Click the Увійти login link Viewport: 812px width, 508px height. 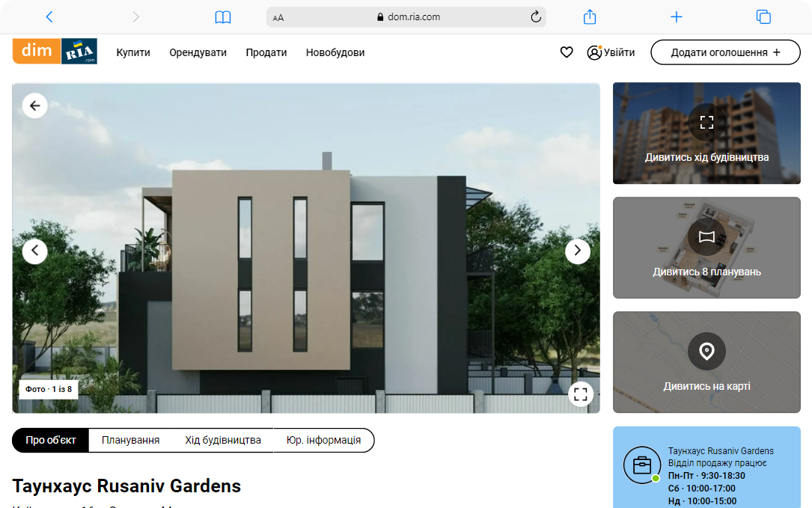[620, 52]
